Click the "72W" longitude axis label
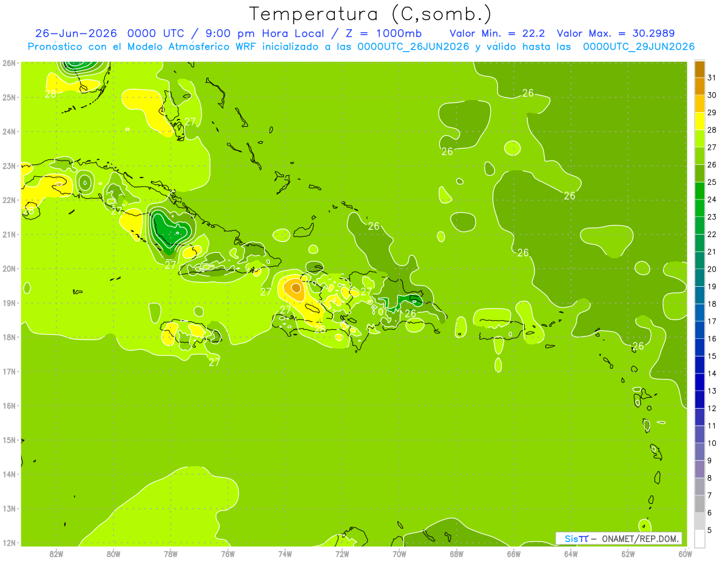Screen dimensions: 728x562 [x=342, y=554]
